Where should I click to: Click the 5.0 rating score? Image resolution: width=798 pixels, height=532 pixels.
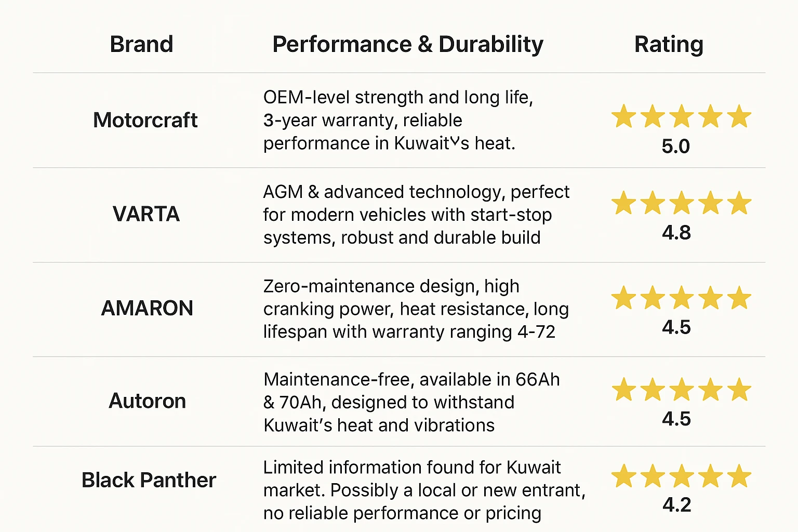(x=676, y=146)
